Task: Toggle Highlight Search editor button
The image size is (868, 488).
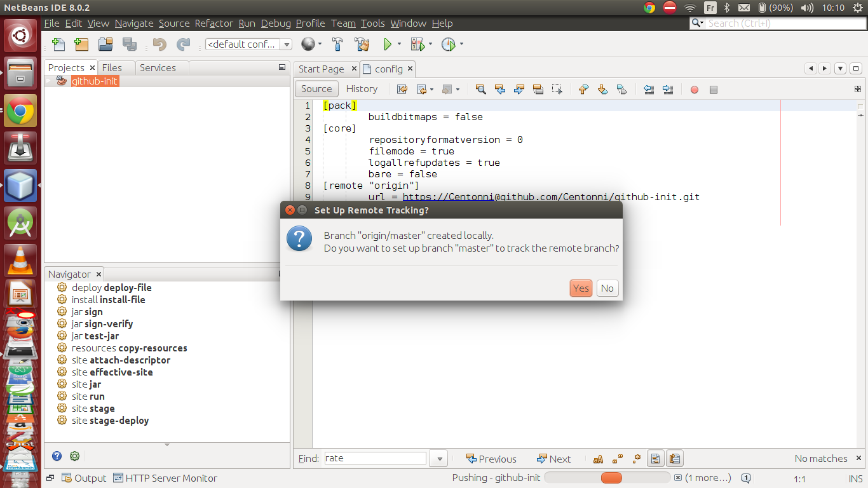Action: coord(538,90)
